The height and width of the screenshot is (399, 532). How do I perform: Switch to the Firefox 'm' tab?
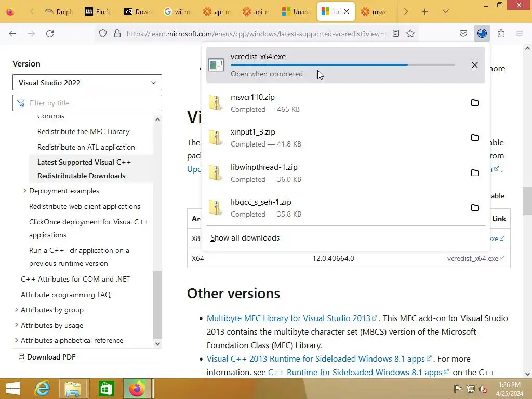pos(98,11)
